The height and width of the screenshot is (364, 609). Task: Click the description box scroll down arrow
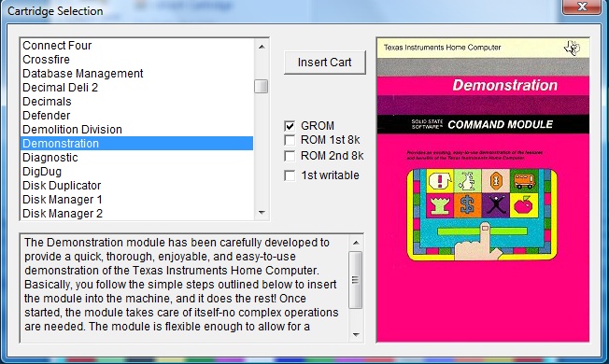(x=356, y=334)
